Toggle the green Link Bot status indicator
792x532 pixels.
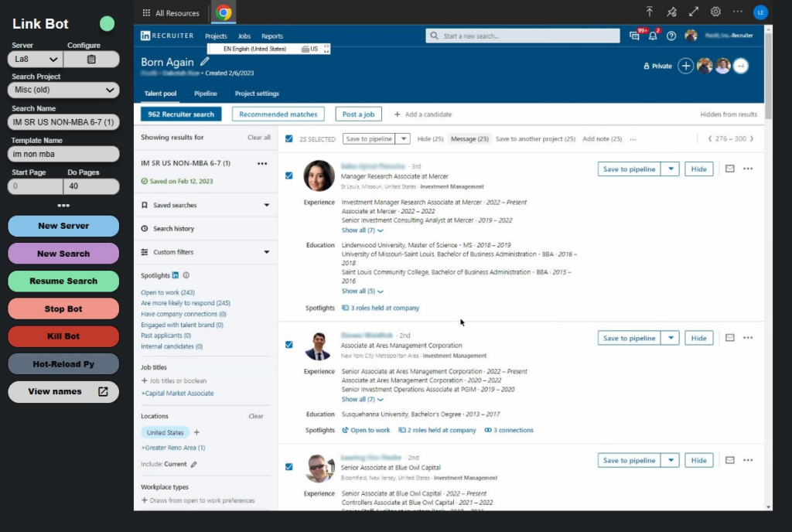tap(107, 24)
